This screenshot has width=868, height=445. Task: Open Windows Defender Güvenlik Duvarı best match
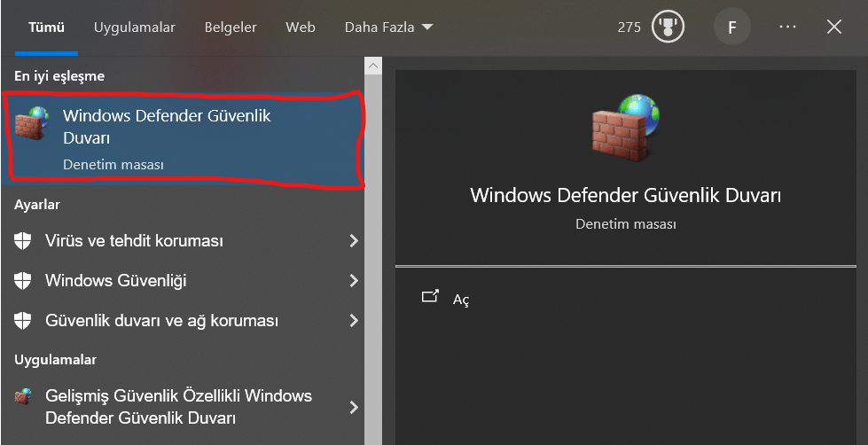click(x=183, y=139)
